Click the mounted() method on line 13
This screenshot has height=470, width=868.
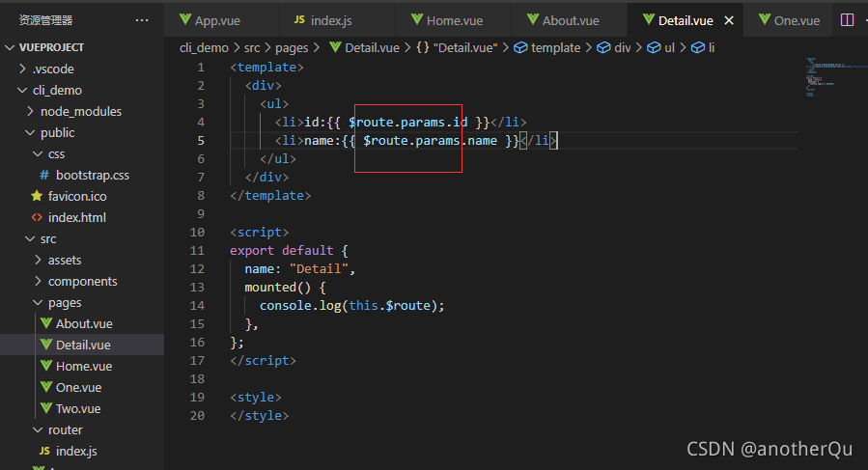278,288
